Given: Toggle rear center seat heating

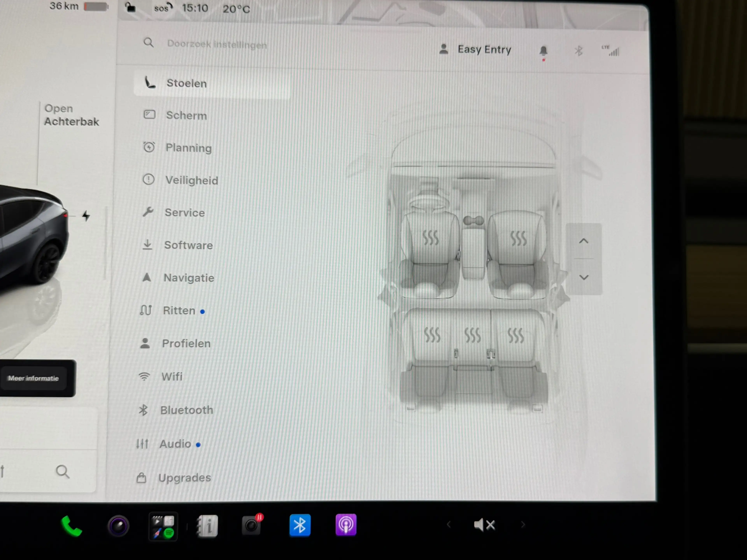Looking at the screenshot, I should (x=473, y=335).
